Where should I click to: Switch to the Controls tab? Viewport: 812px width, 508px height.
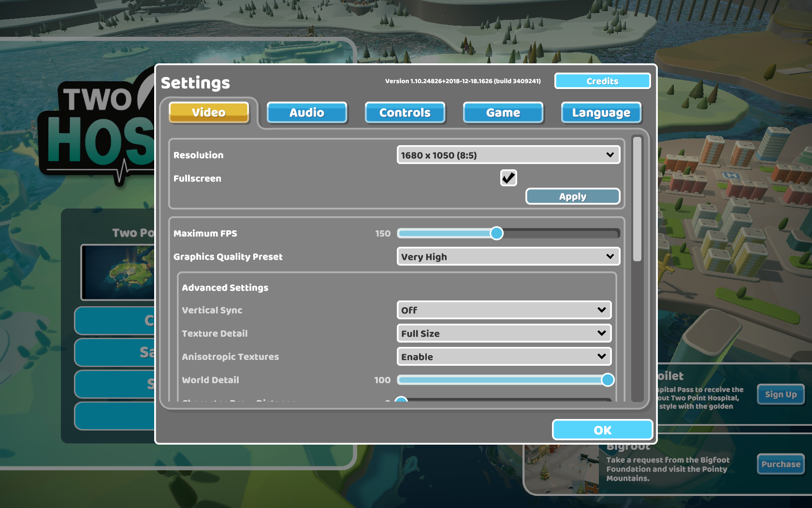[405, 113]
